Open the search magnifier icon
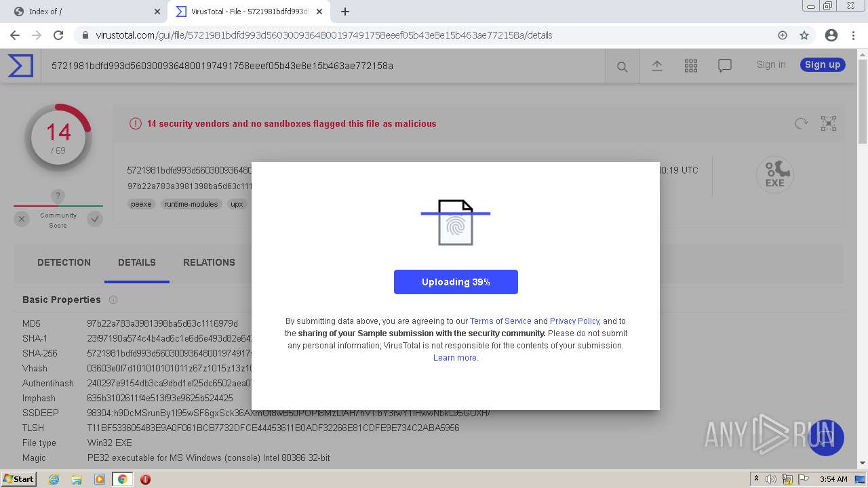868x488 pixels. (x=622, y=66)
